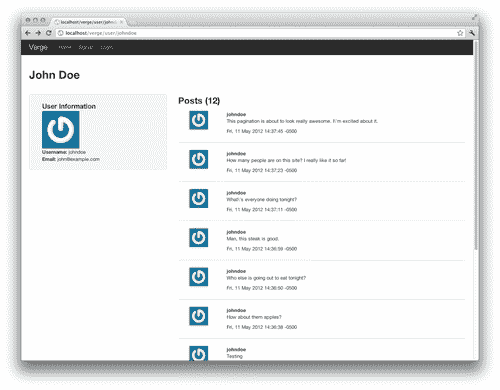Click the avatar beside the 'Testing' post
The height and width of the screenshot is (390, 500).
point(199,353)
